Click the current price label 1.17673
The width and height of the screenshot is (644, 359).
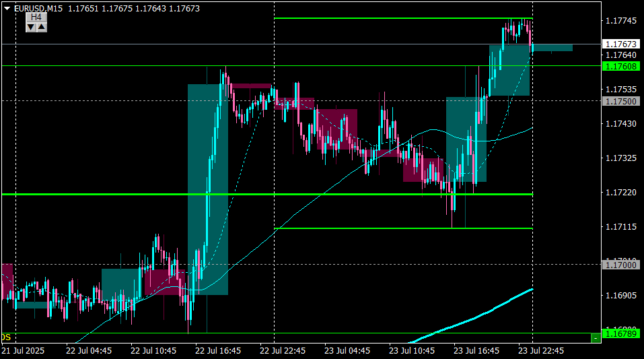click(x=621, y=44)
